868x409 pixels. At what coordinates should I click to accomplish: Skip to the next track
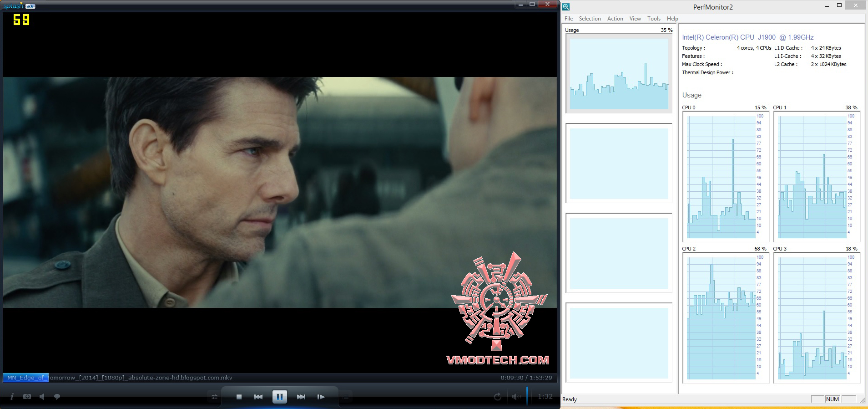301,397
